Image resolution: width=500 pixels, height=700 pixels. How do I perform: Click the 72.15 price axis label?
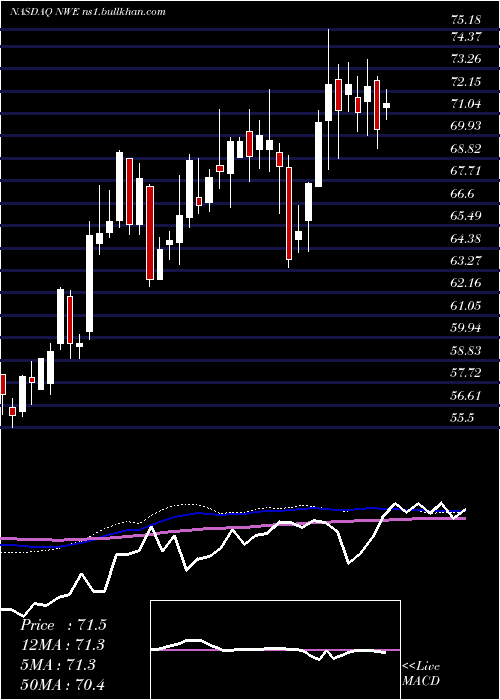coord(465,82)
